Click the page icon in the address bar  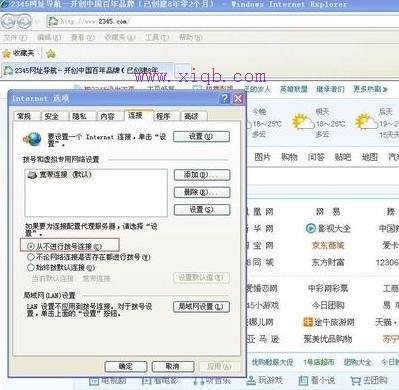(x=53, y=22)
